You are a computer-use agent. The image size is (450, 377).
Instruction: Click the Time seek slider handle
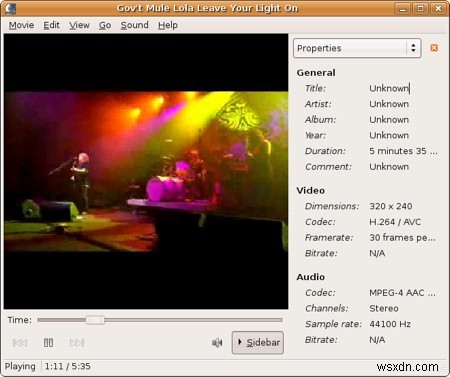pyautogui.click(x=95, y=320)
